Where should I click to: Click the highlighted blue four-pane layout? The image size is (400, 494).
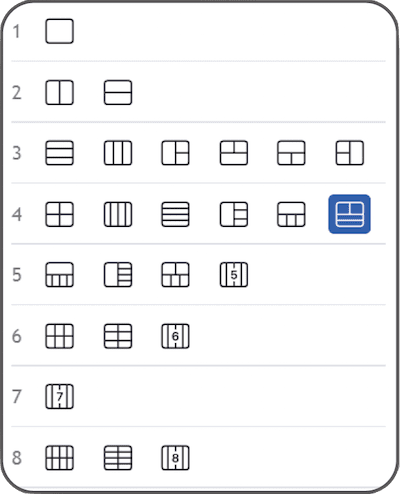349,214
